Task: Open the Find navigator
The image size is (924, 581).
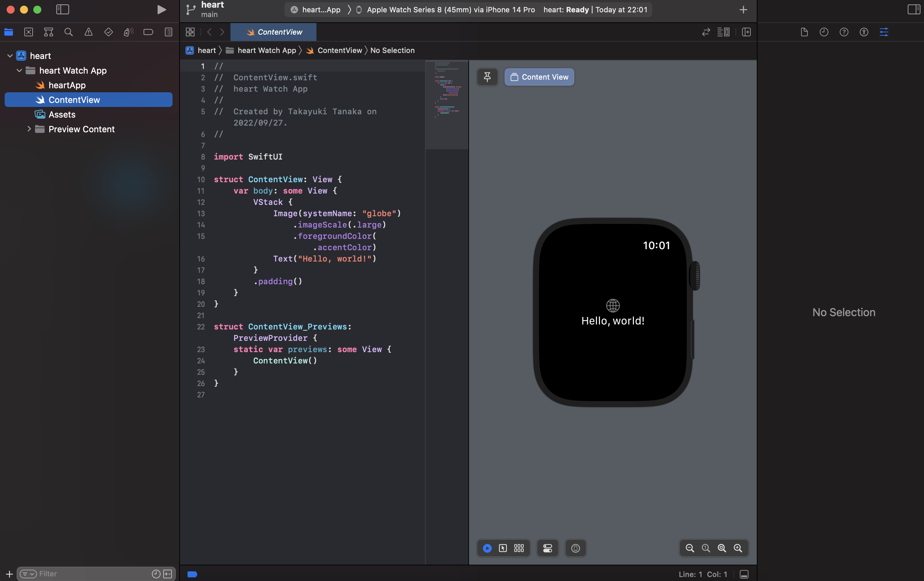Action: (x=68, y=32)
